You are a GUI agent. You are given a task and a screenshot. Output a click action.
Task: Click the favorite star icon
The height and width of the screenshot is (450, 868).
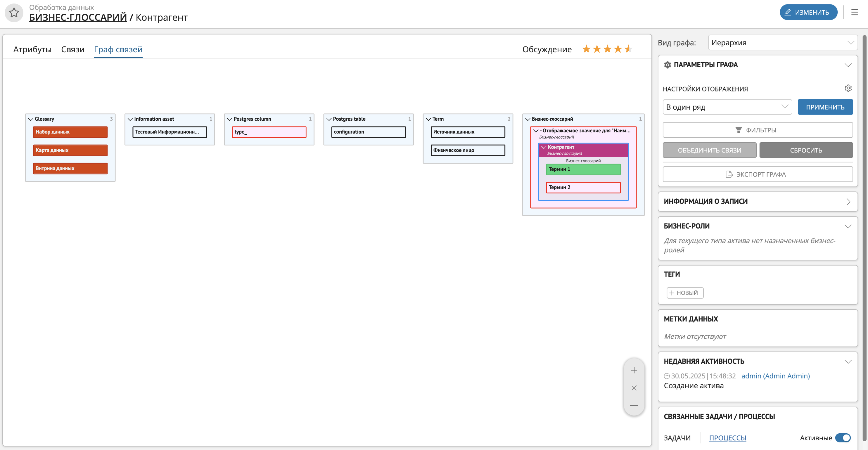[14, 13]
